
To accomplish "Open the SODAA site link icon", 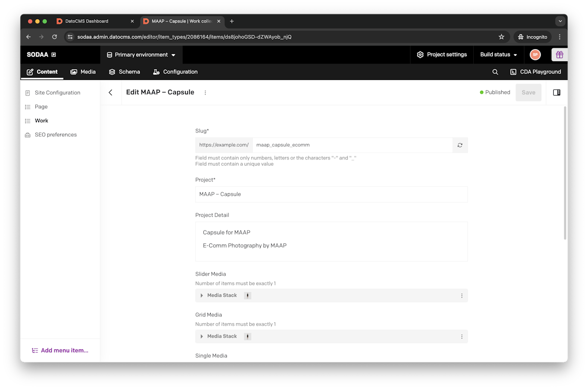I will click(x=54, y=54).
